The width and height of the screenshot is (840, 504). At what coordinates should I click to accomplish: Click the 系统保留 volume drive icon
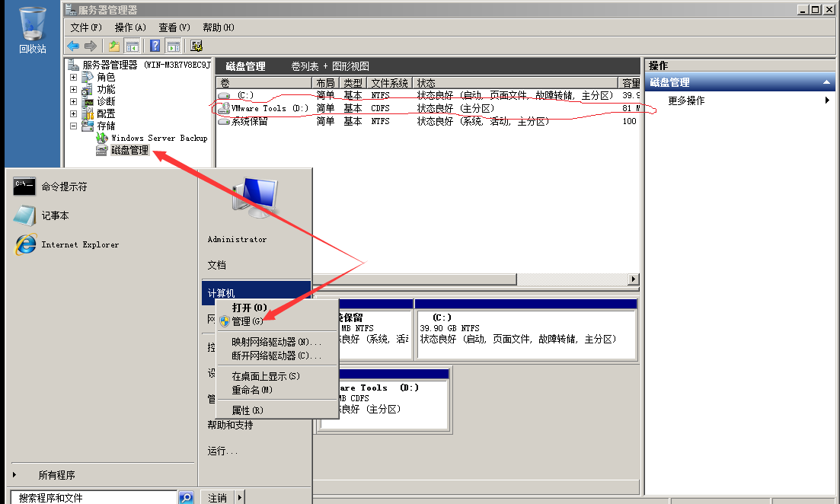[x=224, y=122]
